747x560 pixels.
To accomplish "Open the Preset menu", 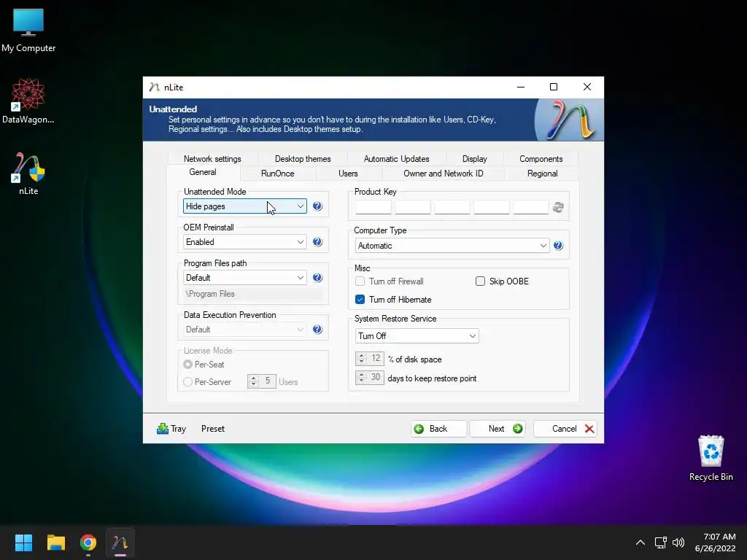I will (x=212, y=429).
